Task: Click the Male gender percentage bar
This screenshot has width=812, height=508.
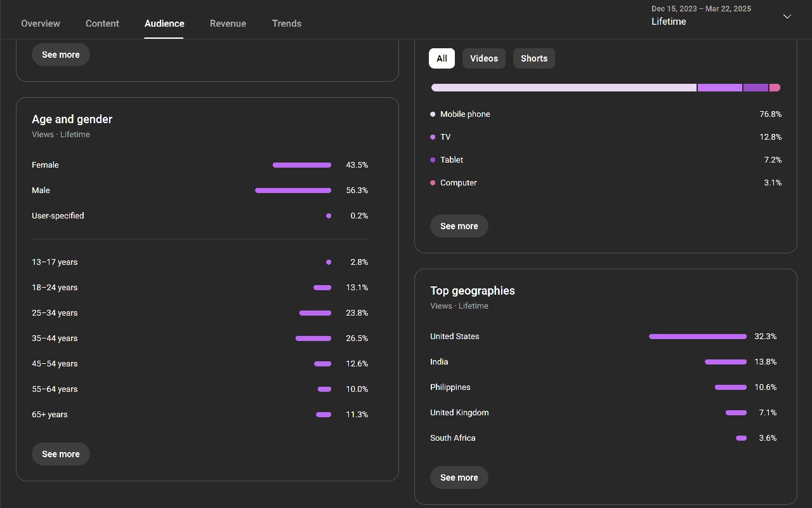Action: click(293, 190)
